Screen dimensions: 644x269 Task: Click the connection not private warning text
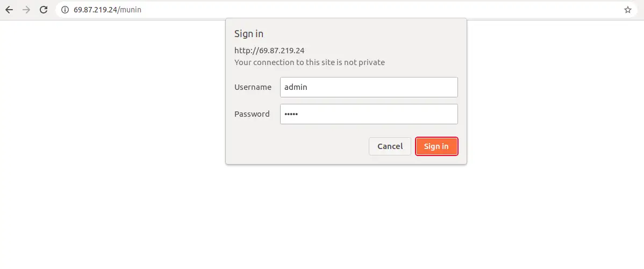pyautogui.click(x=309, y=62)
